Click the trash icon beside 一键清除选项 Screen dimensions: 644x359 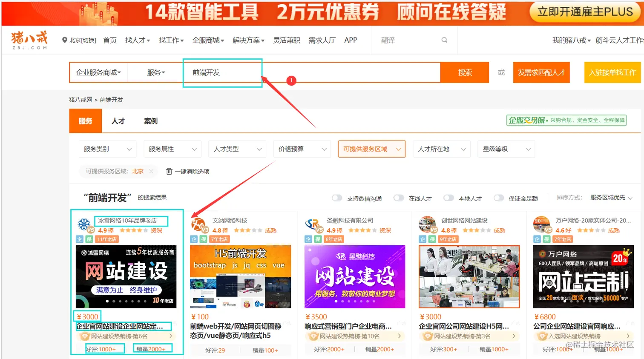pyautogui.click(x=169, y=171)
